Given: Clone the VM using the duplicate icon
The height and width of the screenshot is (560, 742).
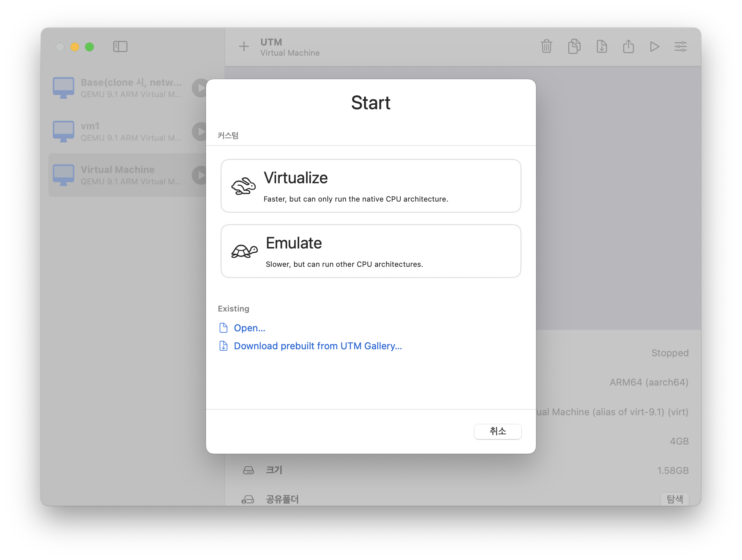Looking at the screenshot, I should [x=574, y=47].
